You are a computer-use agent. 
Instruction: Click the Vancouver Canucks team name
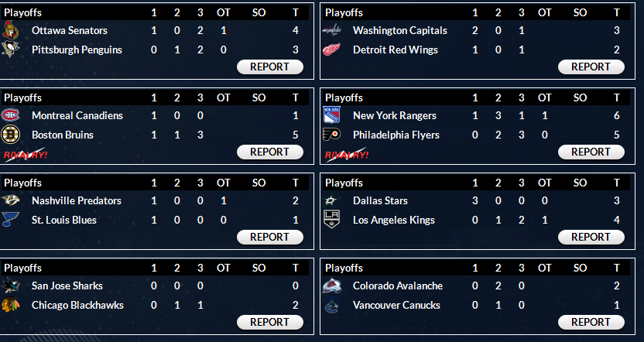(396, 306)
